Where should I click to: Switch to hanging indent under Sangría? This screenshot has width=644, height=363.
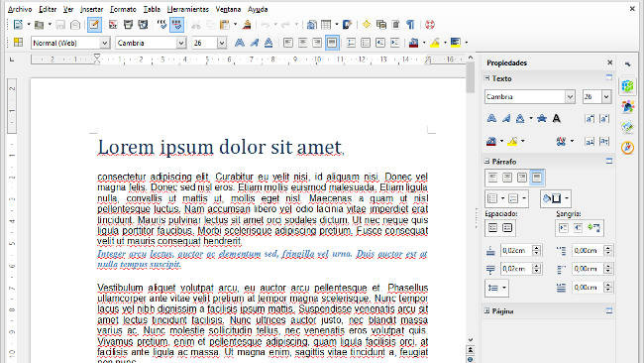coord(593,228)
